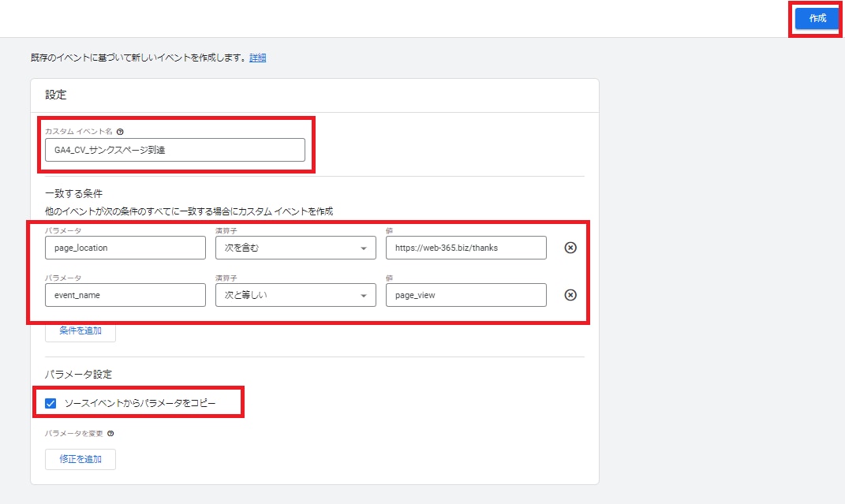Click the blue 作成 button
The height and width of the screenshot is (504, 845).
[817, 18]
